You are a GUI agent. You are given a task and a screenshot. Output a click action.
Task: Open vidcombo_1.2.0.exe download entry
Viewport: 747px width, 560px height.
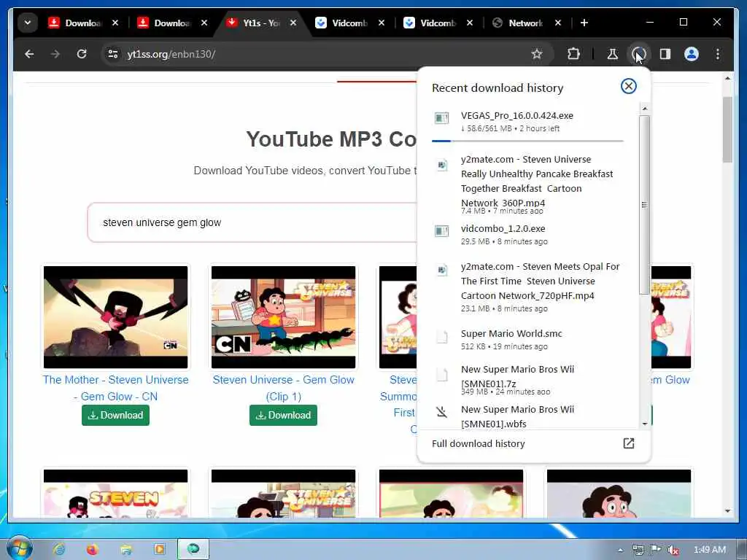527,235
